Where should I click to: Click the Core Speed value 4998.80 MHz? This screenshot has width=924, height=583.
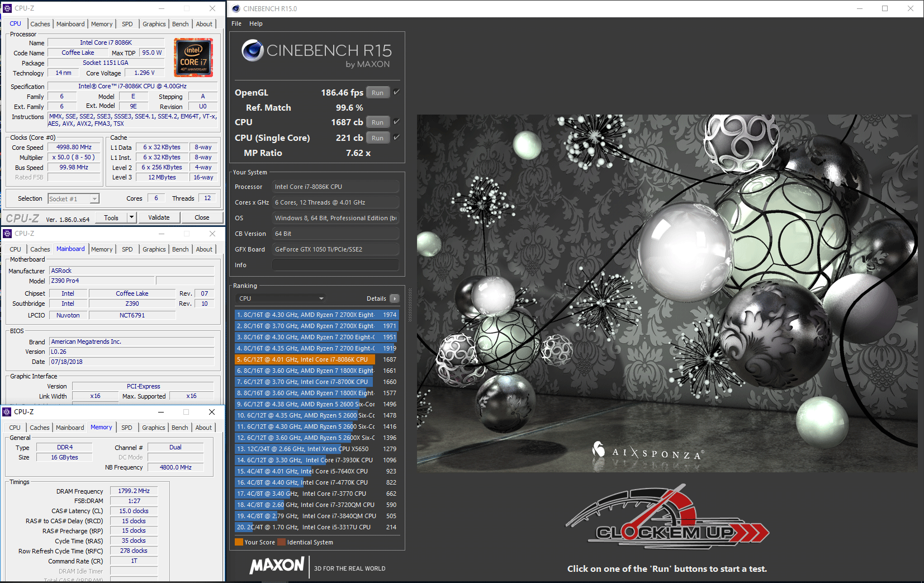74,147
